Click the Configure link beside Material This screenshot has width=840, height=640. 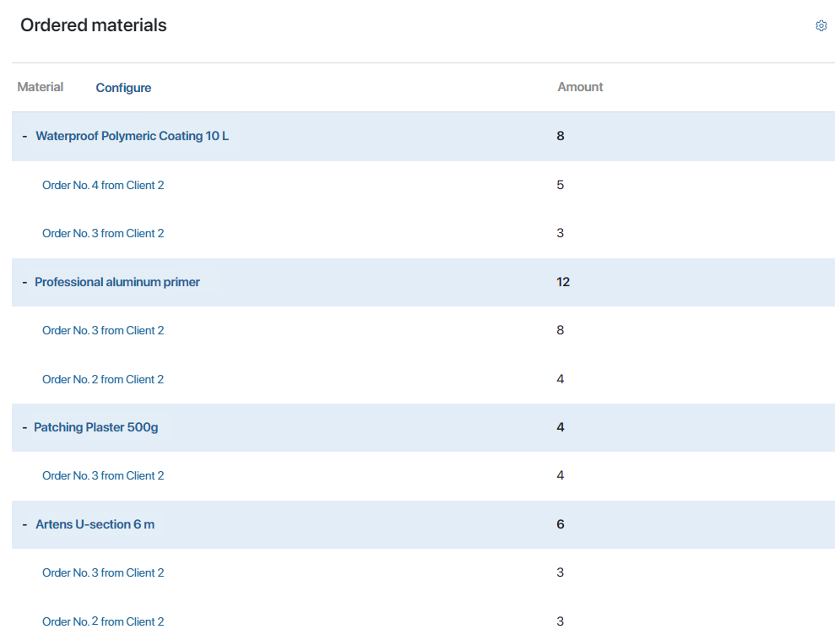(123, 88)
